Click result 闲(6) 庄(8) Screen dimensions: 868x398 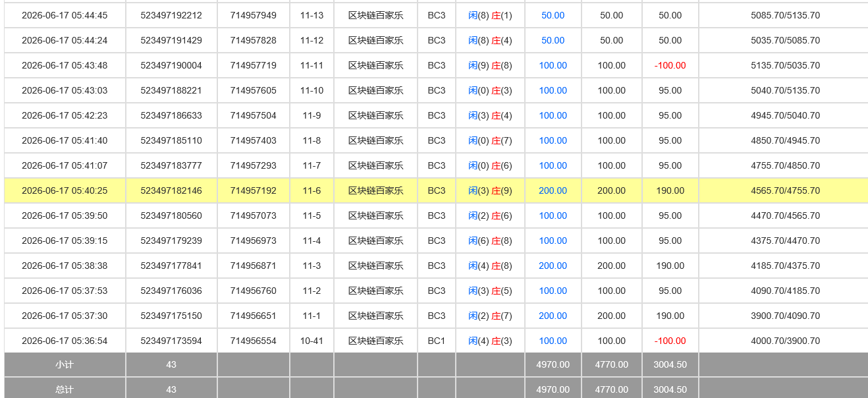(x=490, y=241)
